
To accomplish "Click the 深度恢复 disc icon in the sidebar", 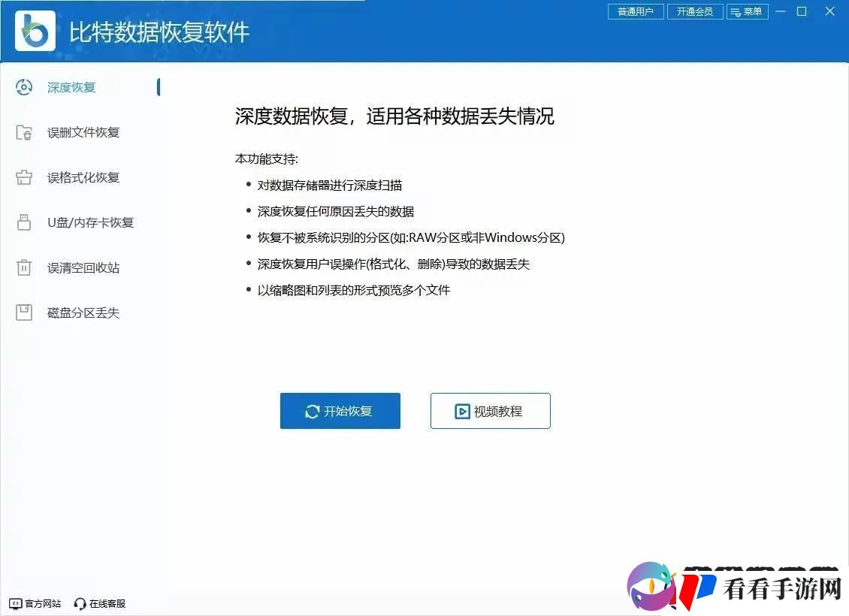I will tap(24, 87).
